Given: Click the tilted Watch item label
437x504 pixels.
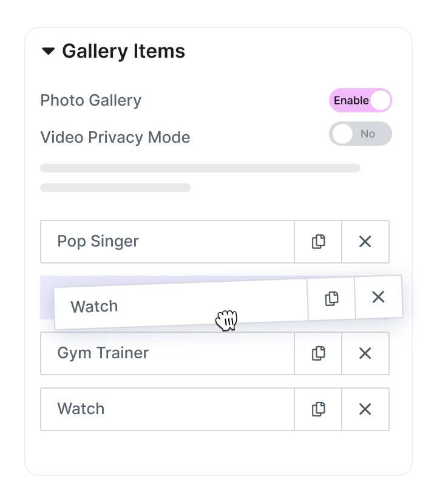Looking at the screenshot, I should click(94, 307).
